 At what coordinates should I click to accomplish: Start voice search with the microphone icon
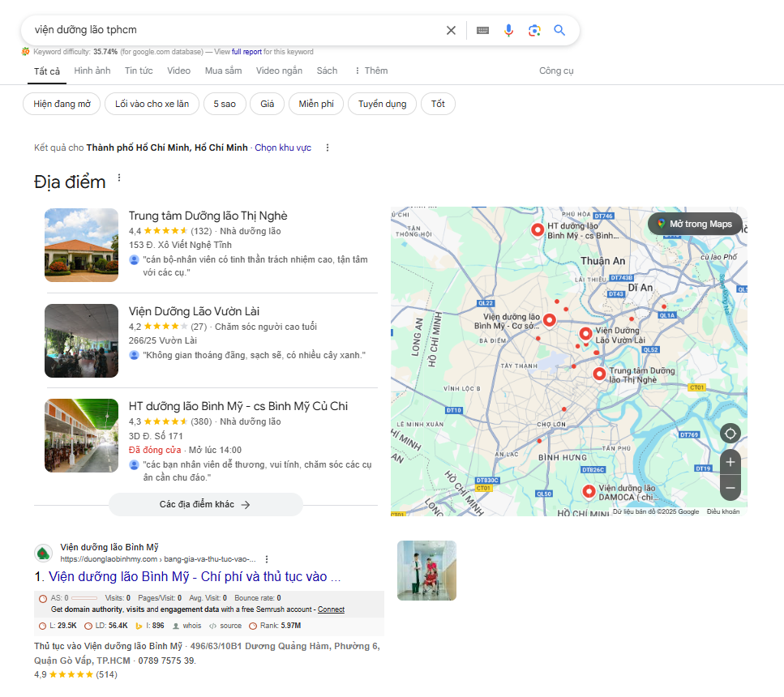(x=508, y=31)
